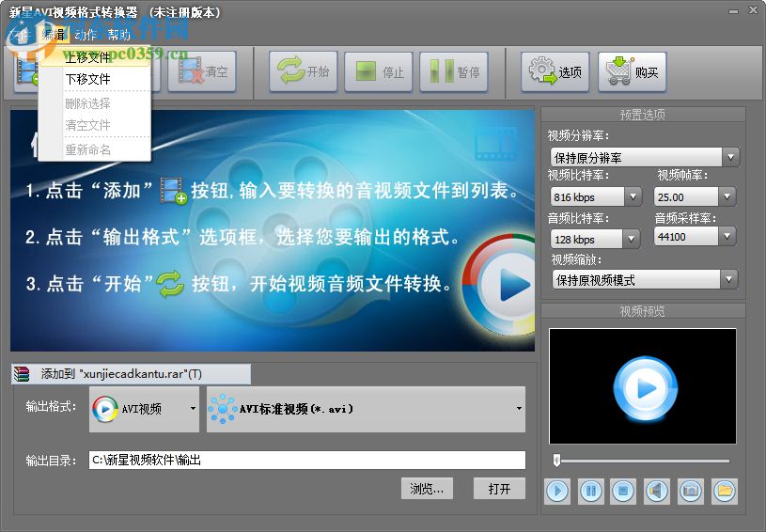Minimize the converter window
The image size is (766, 532).
733,11
